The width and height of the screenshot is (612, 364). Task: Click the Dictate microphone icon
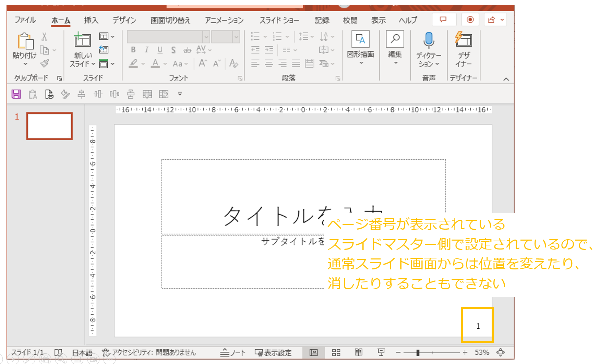(429, 40)
